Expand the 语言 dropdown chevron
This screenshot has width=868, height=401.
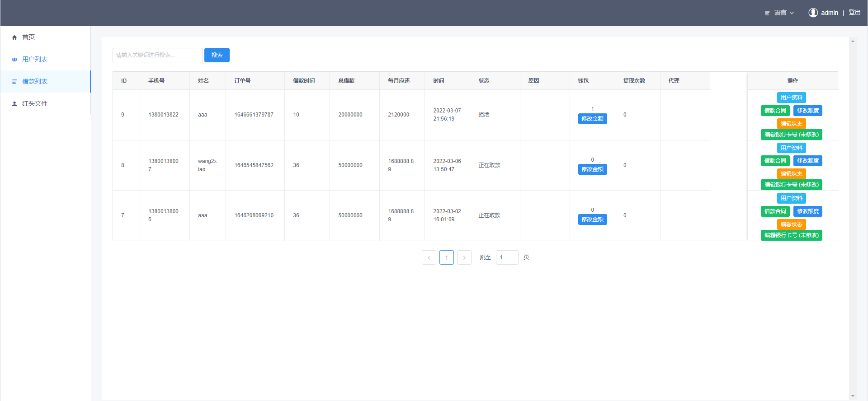[792, 13]
